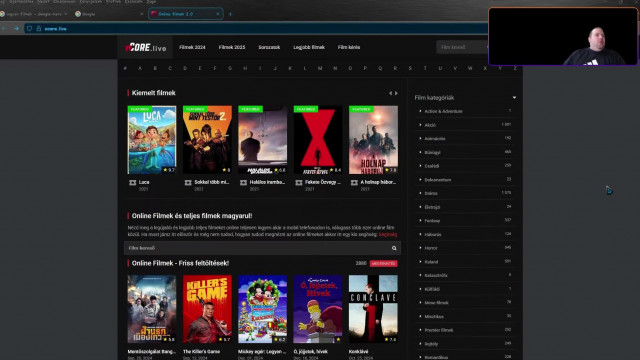Open the Killer's Game poster

(207, 309)
